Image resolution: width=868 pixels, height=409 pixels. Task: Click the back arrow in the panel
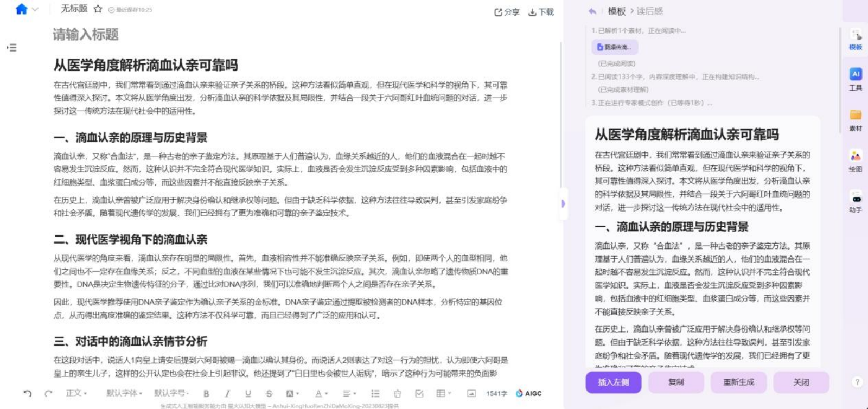click(592, 11)
